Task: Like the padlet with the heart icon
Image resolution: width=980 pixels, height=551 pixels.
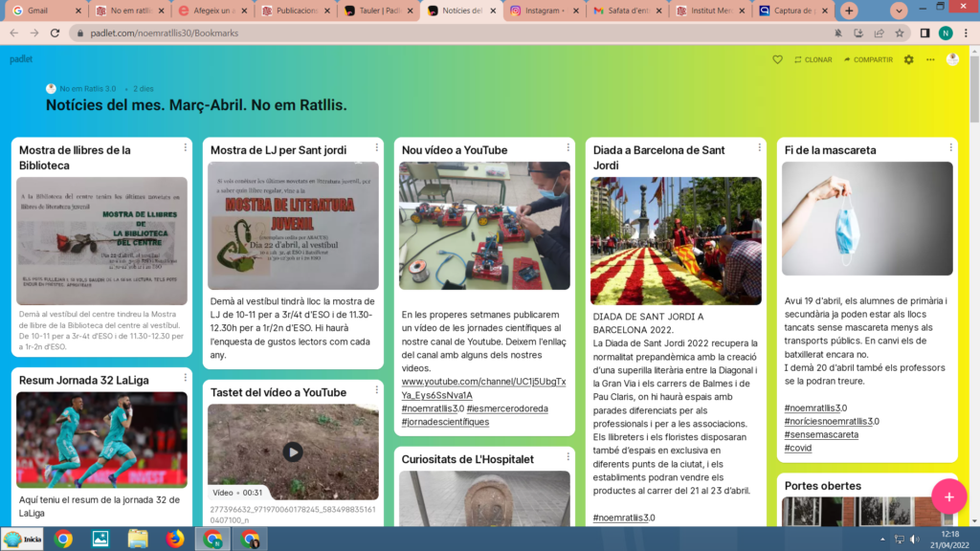Action: [x=777, y=59]
